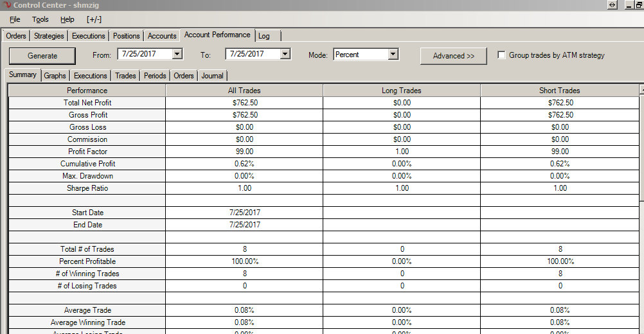
Task: Click the Performance column header
Action: [x=87, y=91]
